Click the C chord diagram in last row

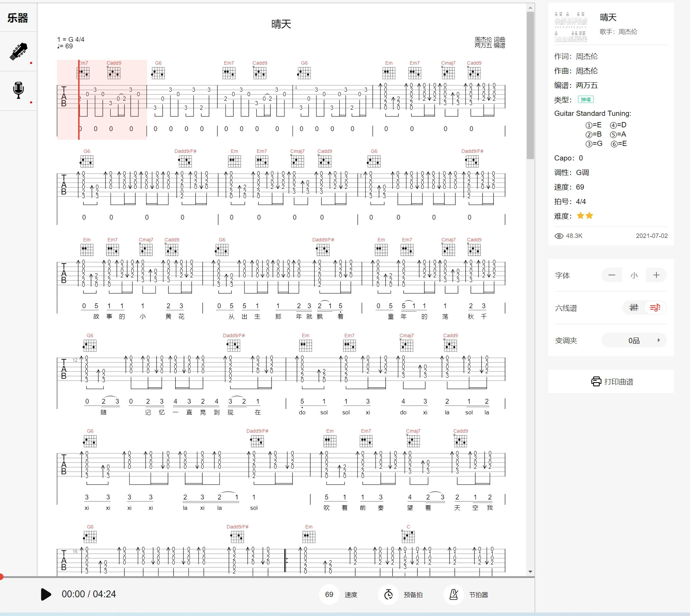click(408, 536)
